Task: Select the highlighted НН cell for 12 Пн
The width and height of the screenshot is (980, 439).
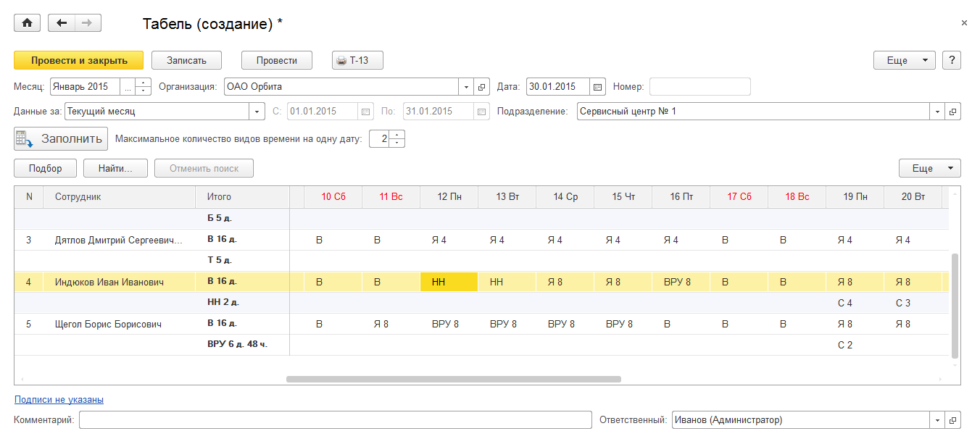Action: tap(449, 282)
